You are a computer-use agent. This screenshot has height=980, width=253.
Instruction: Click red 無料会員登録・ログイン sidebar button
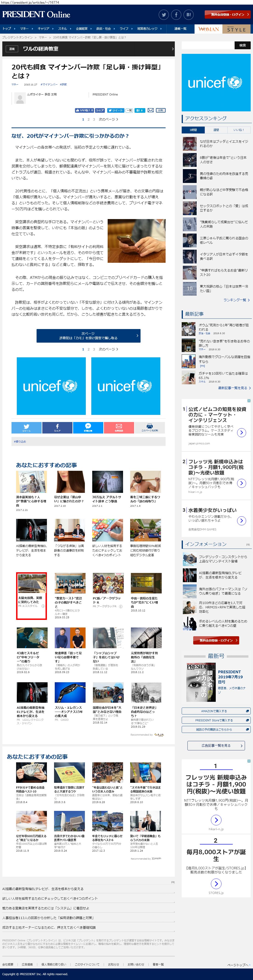(x=216, y=641)
